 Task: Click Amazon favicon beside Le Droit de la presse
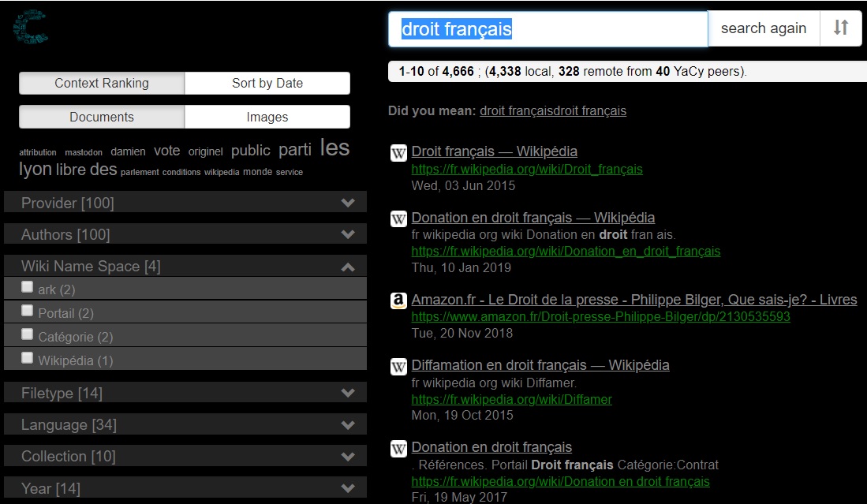pyautogui.click(x=398, y=301)
